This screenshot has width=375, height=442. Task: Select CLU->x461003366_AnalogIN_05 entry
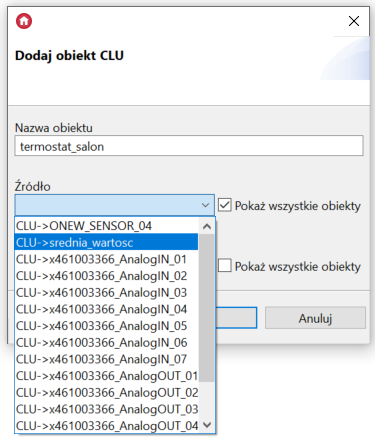[106, 326]
